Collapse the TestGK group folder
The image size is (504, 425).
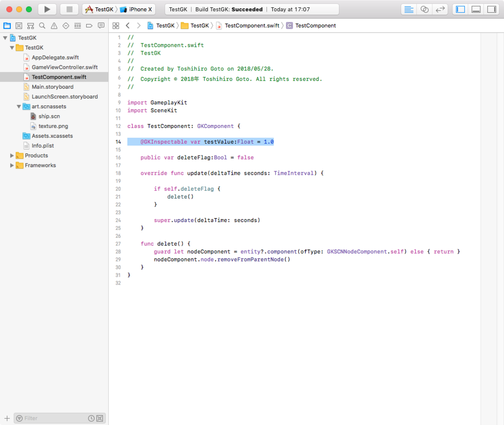click(x=12, y=48)
